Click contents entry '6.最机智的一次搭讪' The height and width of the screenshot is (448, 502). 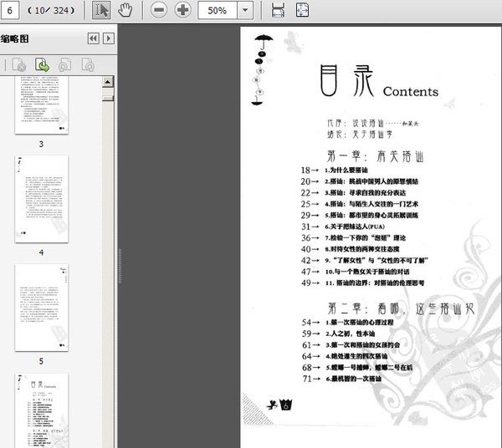coord(354,379)
